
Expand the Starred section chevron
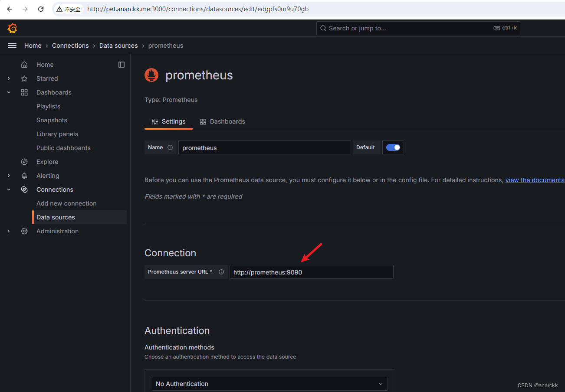click(9, 78)
